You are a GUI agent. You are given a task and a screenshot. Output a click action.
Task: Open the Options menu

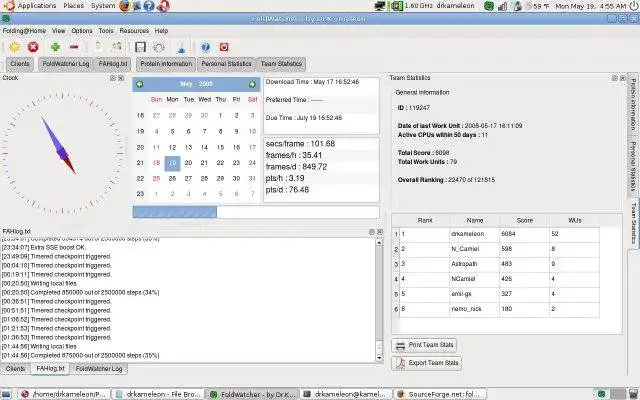(82, 31)
